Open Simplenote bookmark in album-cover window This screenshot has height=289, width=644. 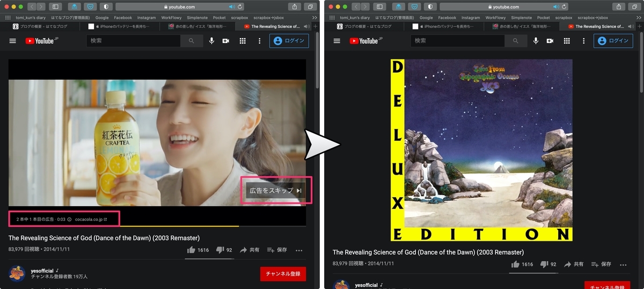(x=521, y=18)
